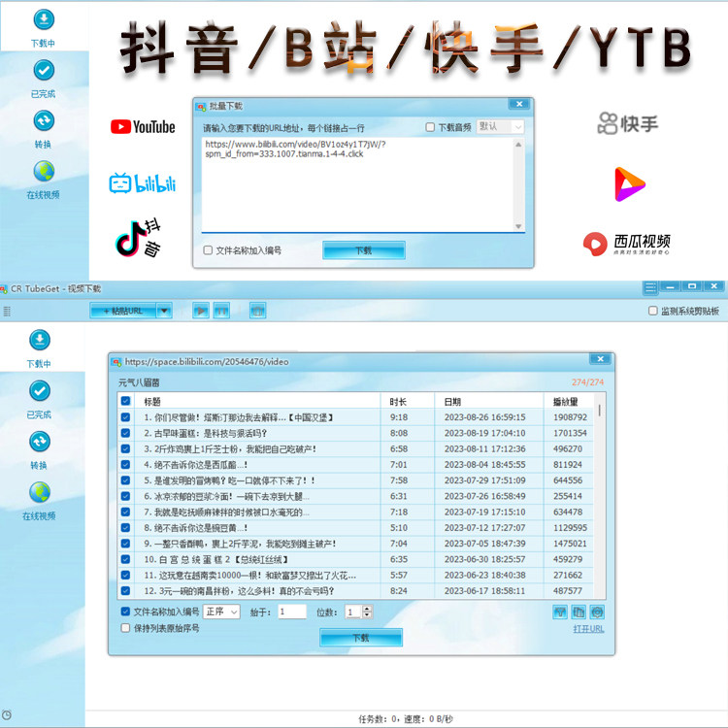Click the URL box scroll-down arrow
Viewport: 728px width, 728px height.
click(518, 226)
